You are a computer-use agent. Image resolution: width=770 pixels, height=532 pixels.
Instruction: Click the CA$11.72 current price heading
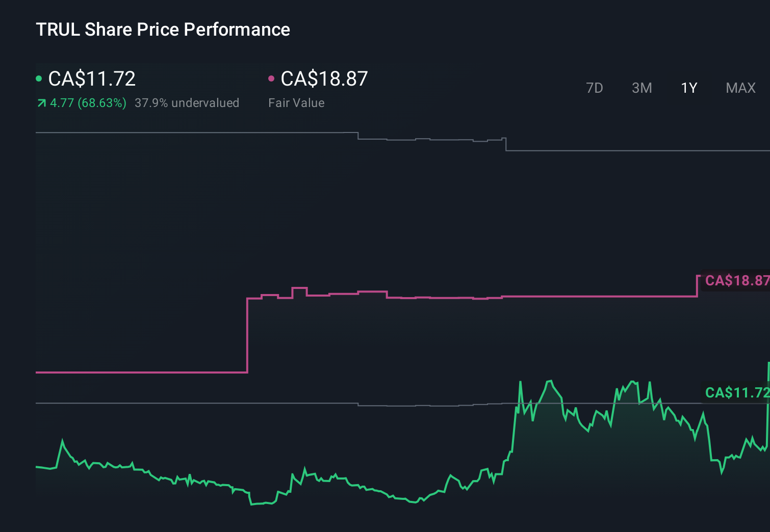[92, 79]
